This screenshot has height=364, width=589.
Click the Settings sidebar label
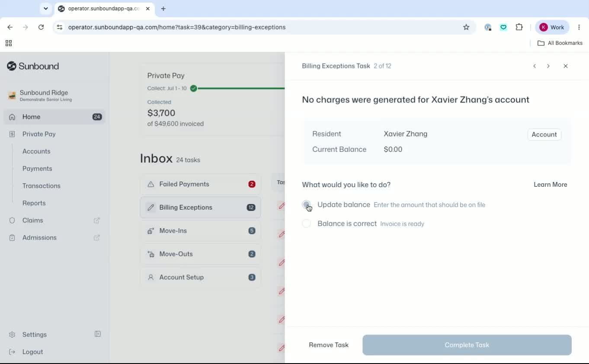(35, 335)
